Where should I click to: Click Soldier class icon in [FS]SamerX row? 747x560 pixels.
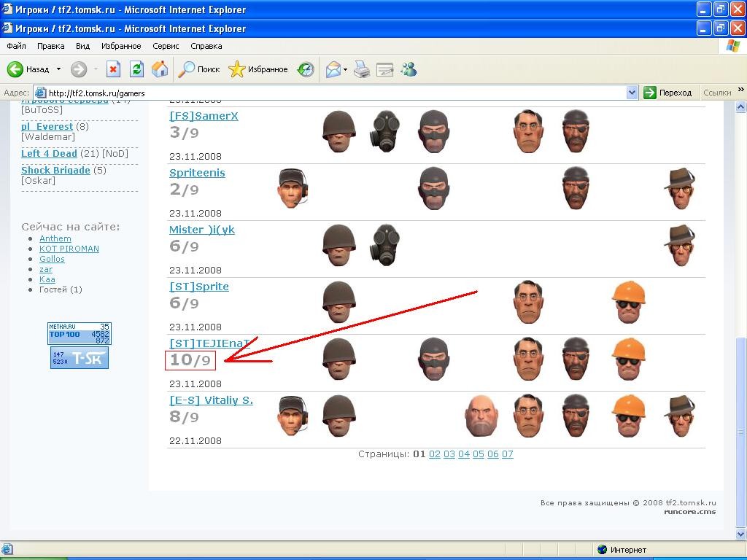[x=338, y=131]
